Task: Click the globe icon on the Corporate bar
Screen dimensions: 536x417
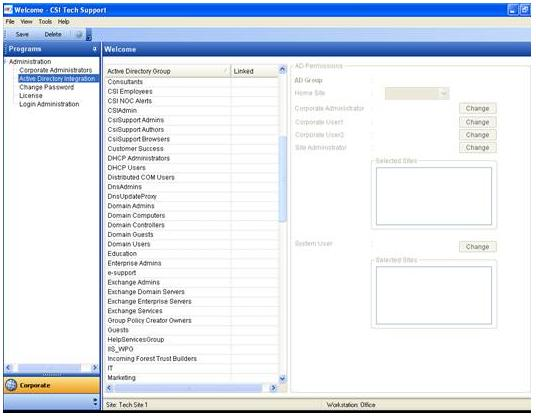Action: [11, 385]
